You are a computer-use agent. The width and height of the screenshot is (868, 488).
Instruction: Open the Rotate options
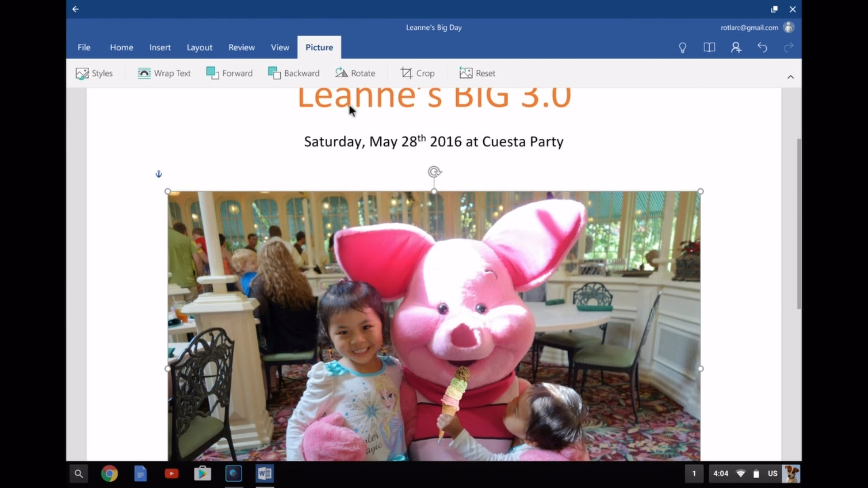355,73
